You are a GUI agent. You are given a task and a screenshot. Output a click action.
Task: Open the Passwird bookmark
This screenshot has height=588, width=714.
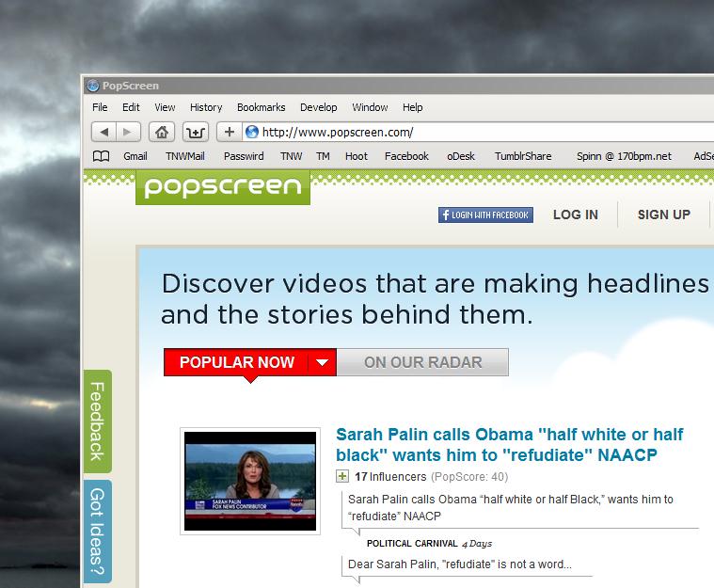244,156
